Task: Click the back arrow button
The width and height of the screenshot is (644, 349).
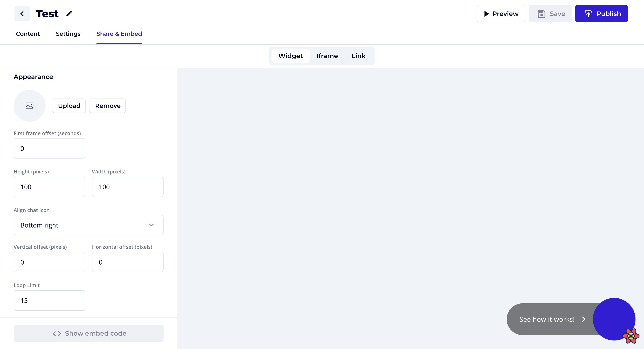Action: [22, 13]
